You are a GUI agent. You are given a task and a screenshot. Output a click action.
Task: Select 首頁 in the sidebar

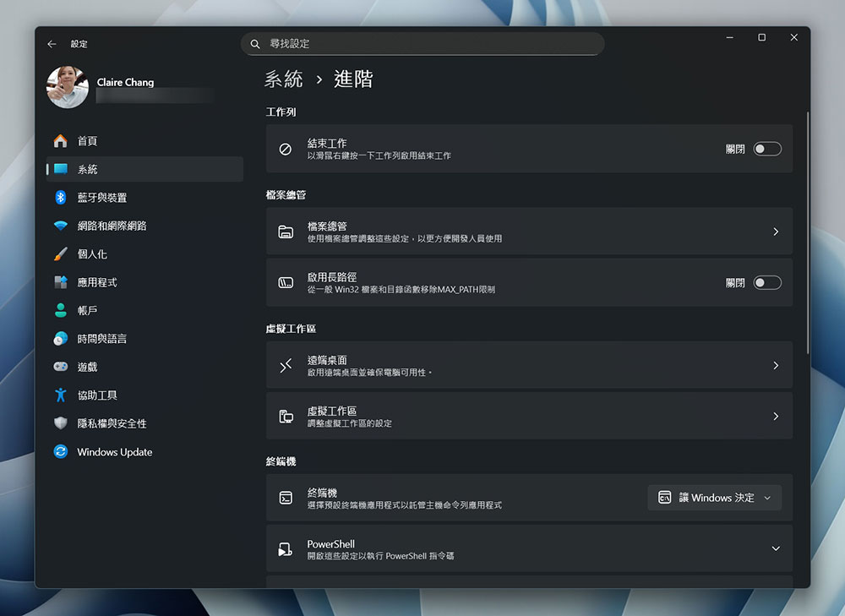pos(144,140)
